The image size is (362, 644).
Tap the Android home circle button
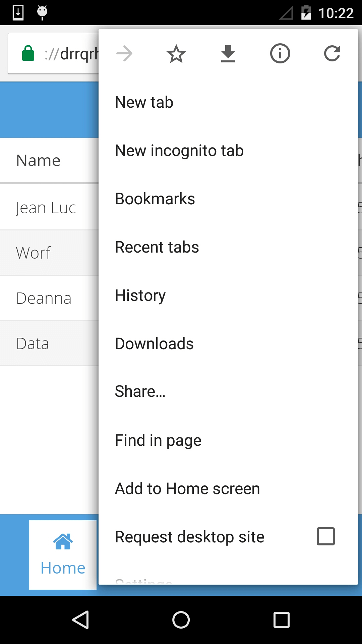click(181, 620)
